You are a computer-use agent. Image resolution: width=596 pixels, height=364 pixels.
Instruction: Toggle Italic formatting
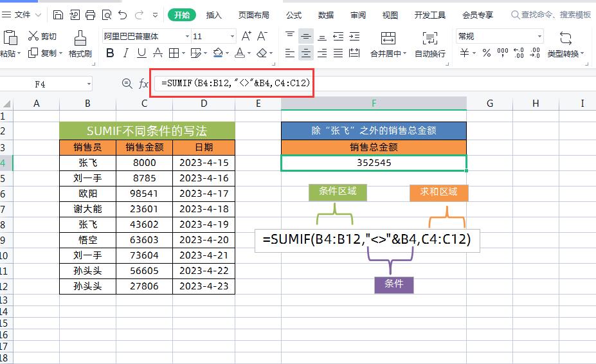(x=126, y=53)
